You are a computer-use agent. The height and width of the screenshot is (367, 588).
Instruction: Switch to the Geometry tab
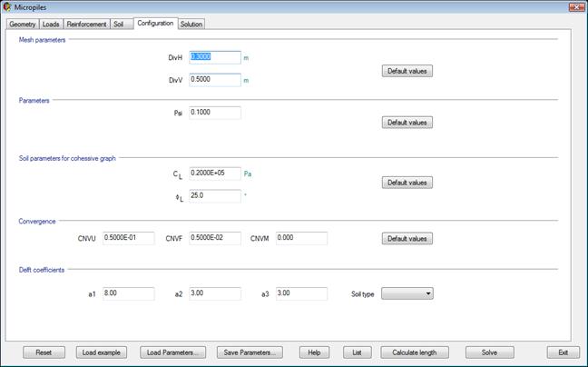[x=23, y=24]
